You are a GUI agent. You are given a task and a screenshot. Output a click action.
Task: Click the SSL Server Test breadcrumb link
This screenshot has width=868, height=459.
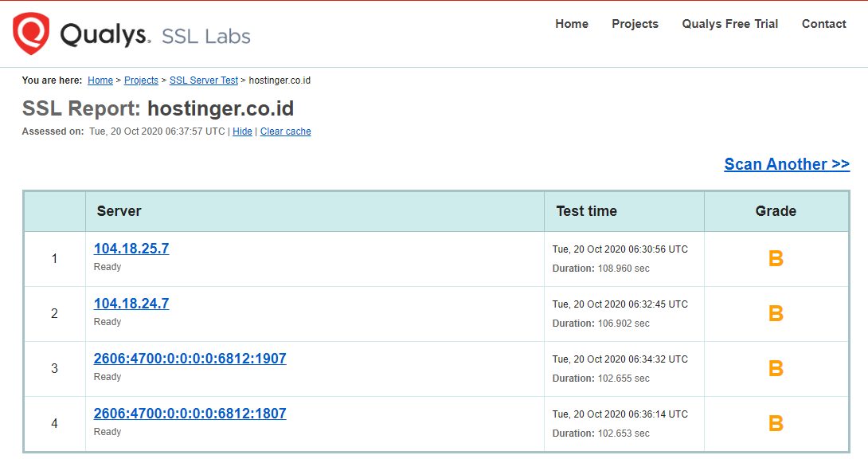pyautogui.click(x=203, y=80)
